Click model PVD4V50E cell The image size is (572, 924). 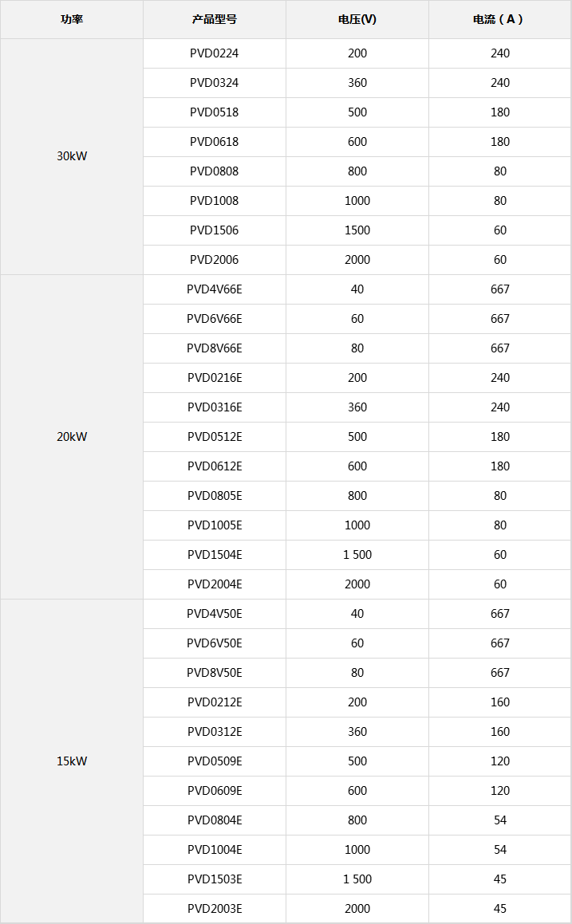pyautogui.click(x=214, y=613)
